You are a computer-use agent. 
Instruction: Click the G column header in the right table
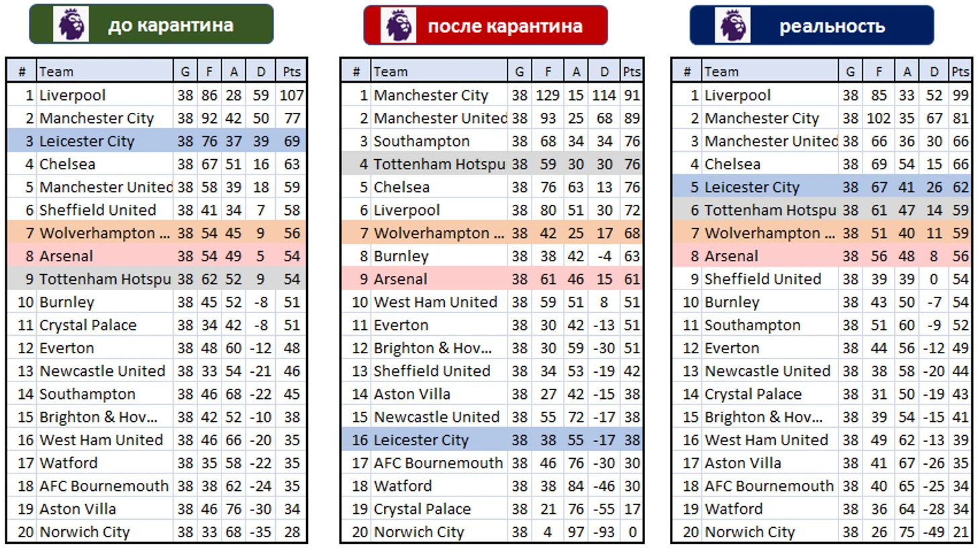tap(850, 71)
